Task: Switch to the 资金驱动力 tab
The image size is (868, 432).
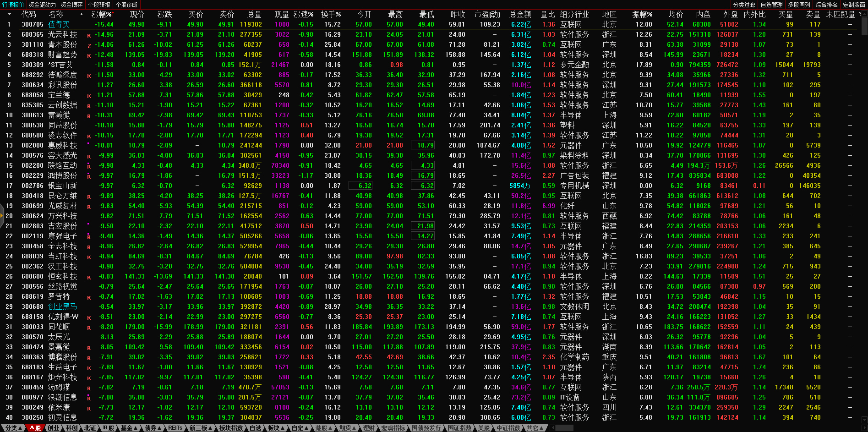Action: coord(42,5)
